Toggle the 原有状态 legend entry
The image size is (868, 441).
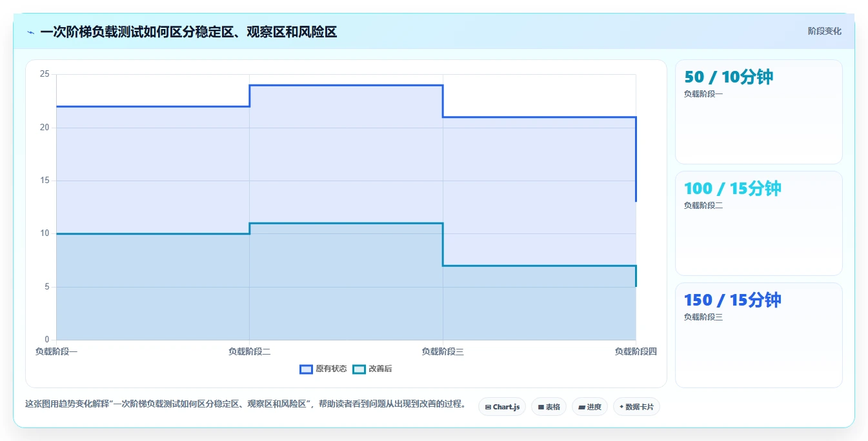(323, 369)
